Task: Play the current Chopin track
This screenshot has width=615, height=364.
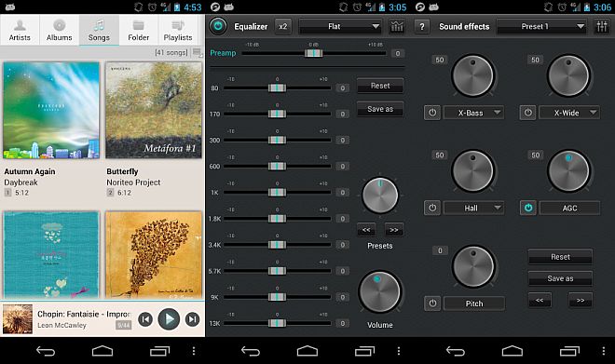Action: click(169, 319)
